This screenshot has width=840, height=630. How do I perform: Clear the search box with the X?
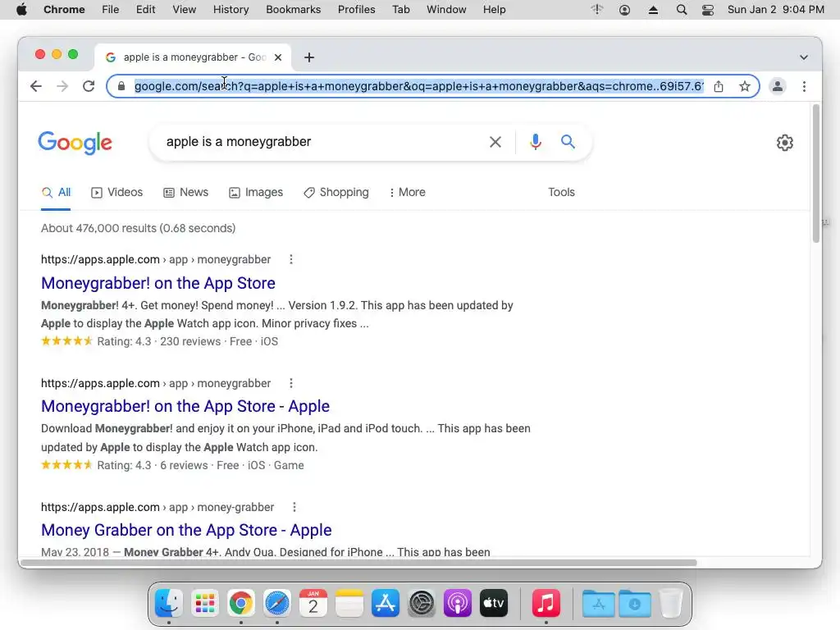(495, 142)
